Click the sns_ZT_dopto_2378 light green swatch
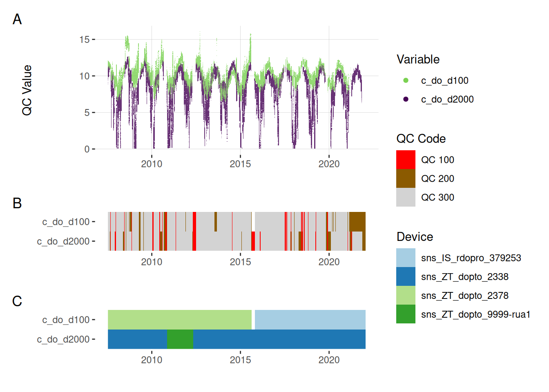Image resolution: width=549 pixels, height=392 pixels. click(x=406, y=295)
